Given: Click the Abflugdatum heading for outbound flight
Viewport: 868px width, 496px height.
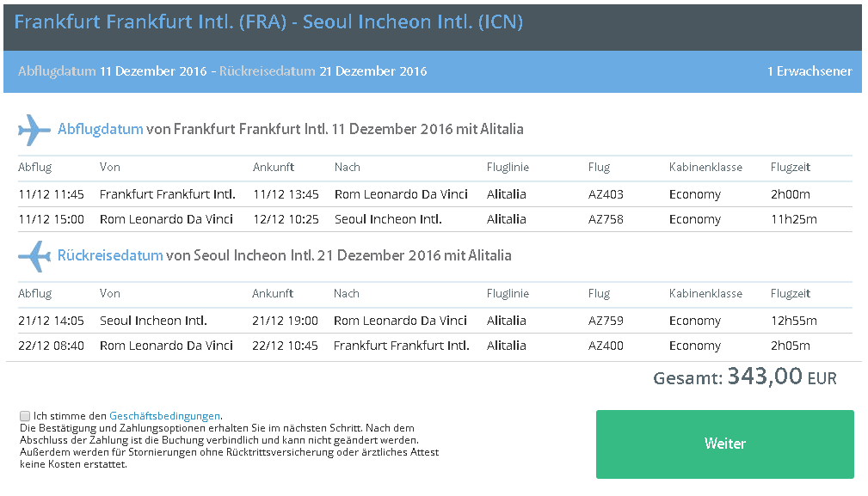Looking at the screenshot, I should point(100,129).
